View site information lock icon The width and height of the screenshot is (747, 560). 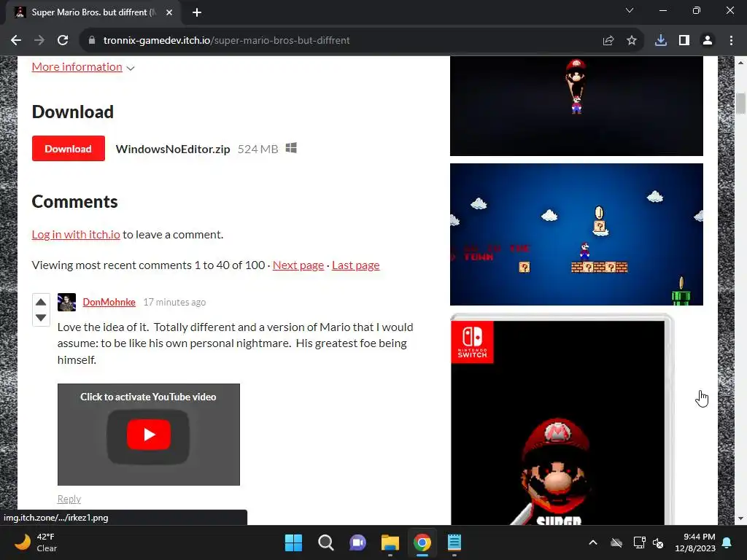[x=92, y=41]
